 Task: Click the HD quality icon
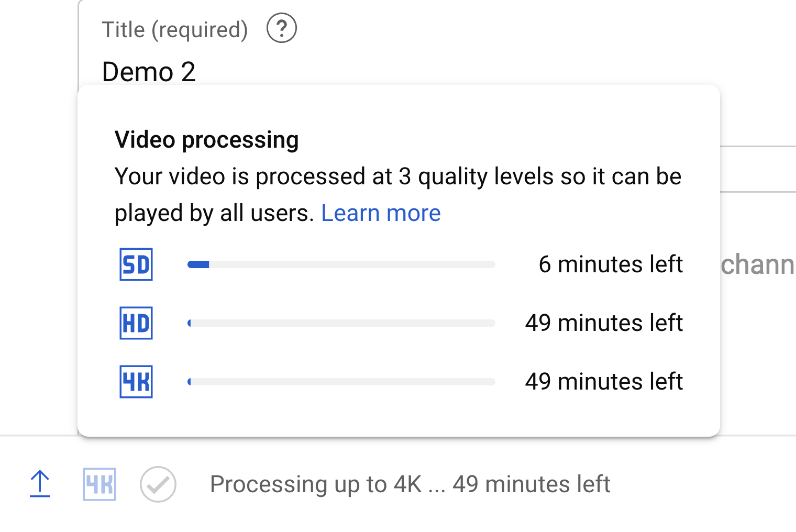pos(136,323)
